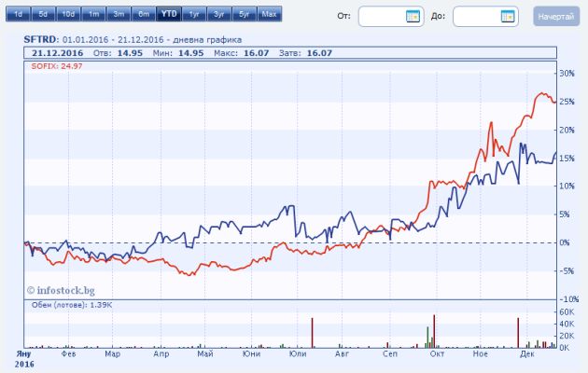Focus the До end date field
Viewport: 588px width, 373px height.
click(x=485, y=17)
